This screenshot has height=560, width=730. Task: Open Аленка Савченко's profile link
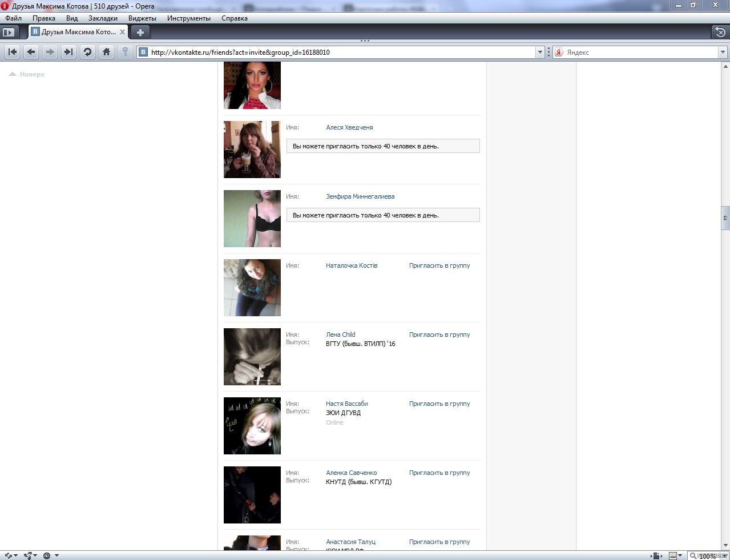tap(352, 473)
